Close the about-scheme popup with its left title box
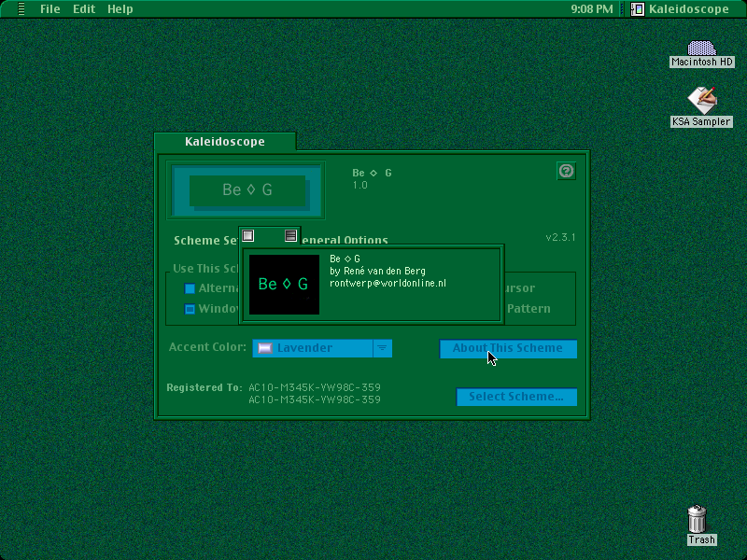747x560 pixels. pos(247,236)
